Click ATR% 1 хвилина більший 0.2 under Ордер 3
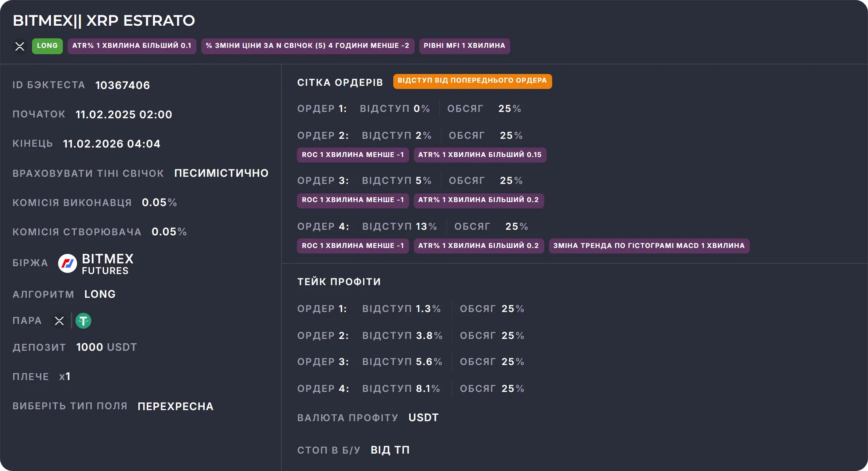This screenshot has height=471, width=868. click(x=479, y=201)
